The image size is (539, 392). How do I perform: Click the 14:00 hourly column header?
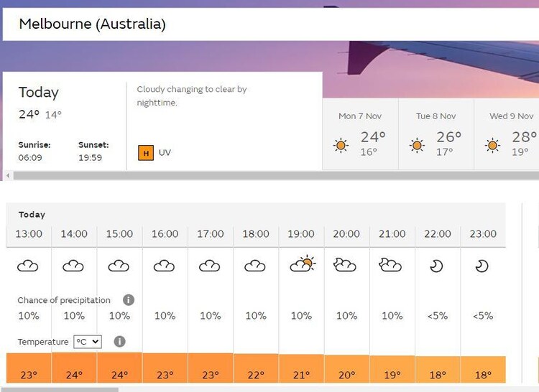tap(74, 234)
